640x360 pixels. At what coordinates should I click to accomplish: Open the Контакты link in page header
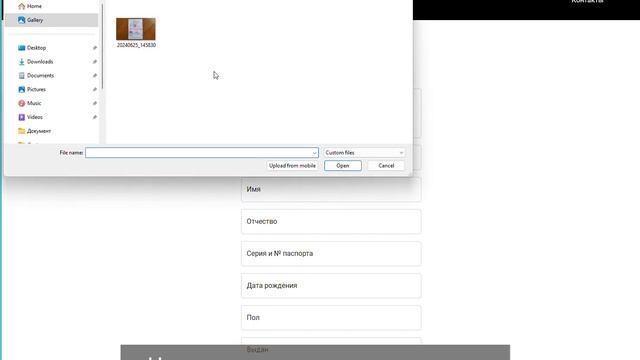(587, 2)
